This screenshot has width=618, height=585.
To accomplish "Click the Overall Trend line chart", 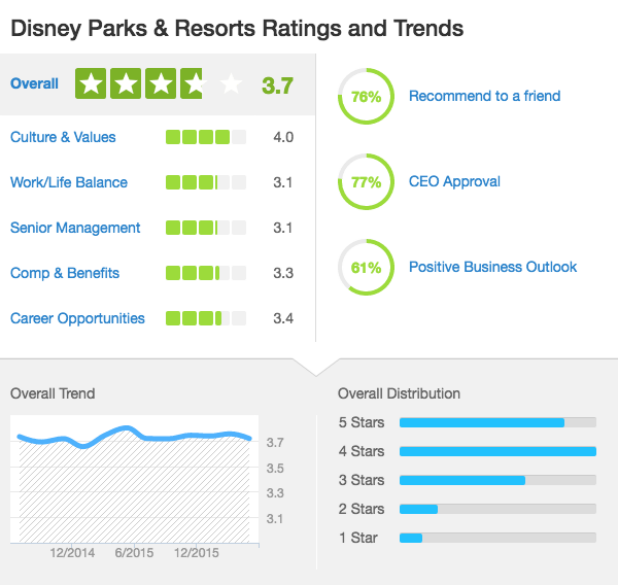I will (134, 480).
